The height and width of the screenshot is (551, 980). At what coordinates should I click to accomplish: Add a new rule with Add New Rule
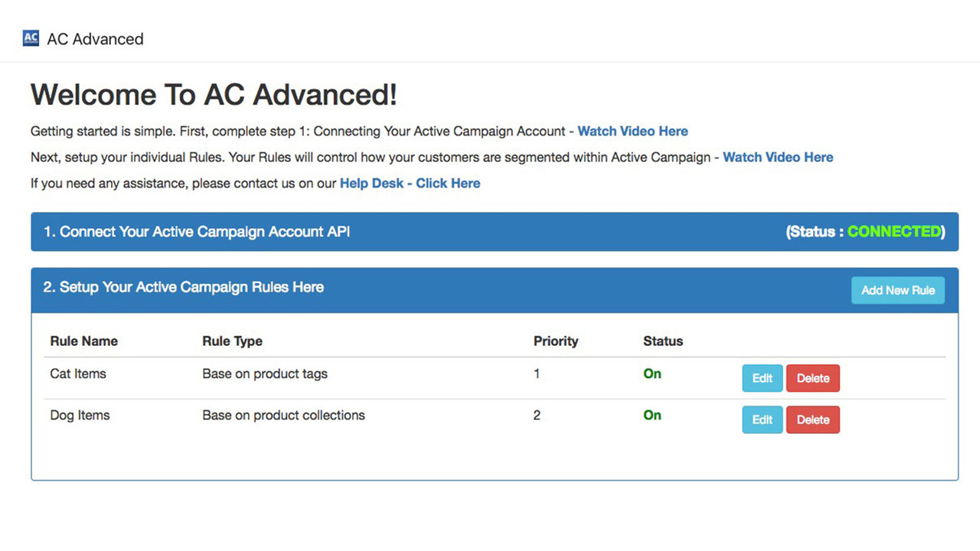pyautogui.click(x=898, y=290)
